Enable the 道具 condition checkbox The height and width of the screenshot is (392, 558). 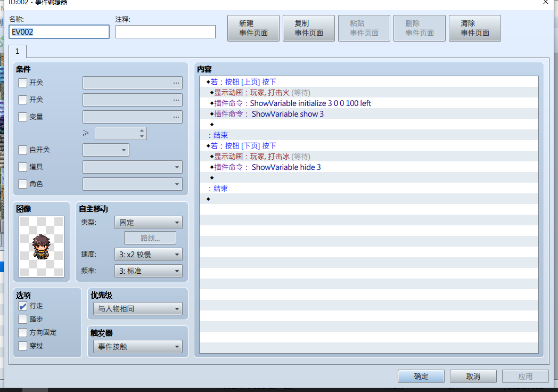click(22, 167)
